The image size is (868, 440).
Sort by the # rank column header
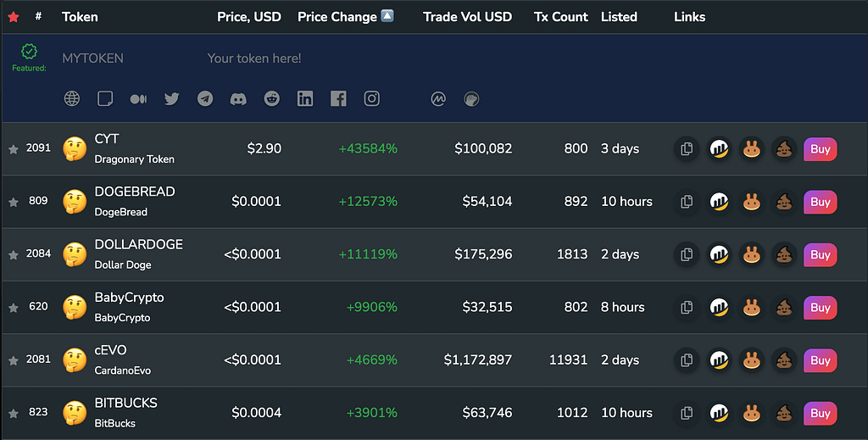[38, 17]
